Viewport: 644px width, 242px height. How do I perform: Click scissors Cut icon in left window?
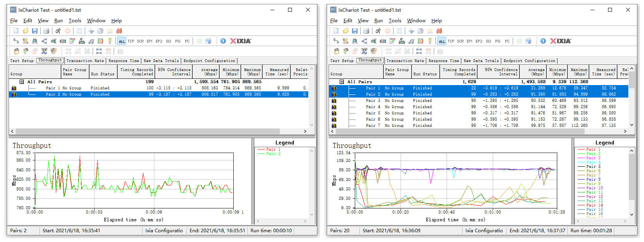pyautogui.click(x=91, y=31)
